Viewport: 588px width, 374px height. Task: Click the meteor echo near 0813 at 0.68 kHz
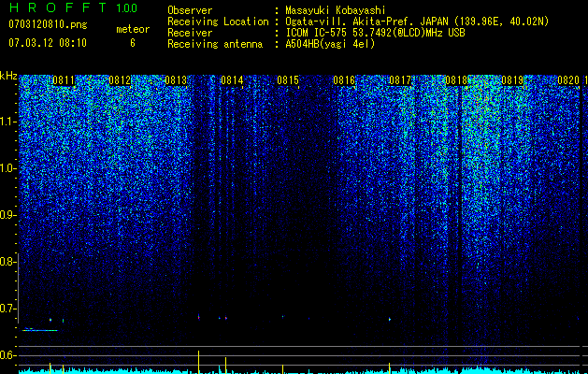199,317
